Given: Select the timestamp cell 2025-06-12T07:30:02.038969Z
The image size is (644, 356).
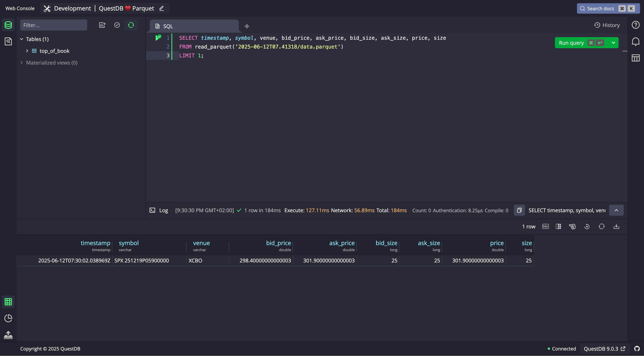Looking at the screenshot, I should pos(65,260).
